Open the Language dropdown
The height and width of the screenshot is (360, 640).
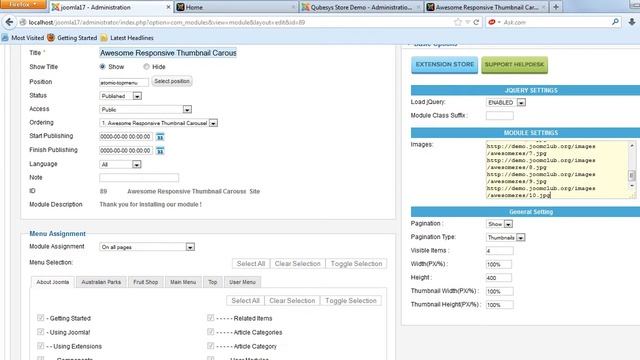tap(120, 164)
